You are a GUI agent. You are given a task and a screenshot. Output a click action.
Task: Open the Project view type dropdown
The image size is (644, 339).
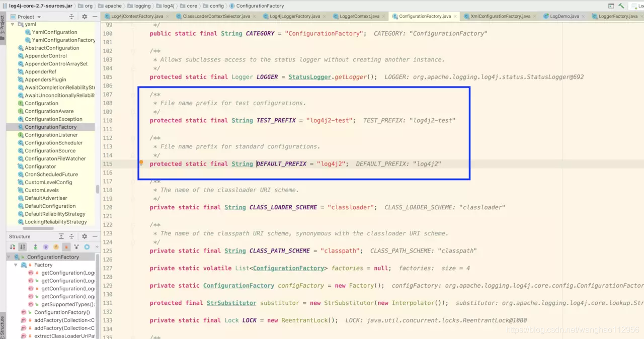click(29, 17)
